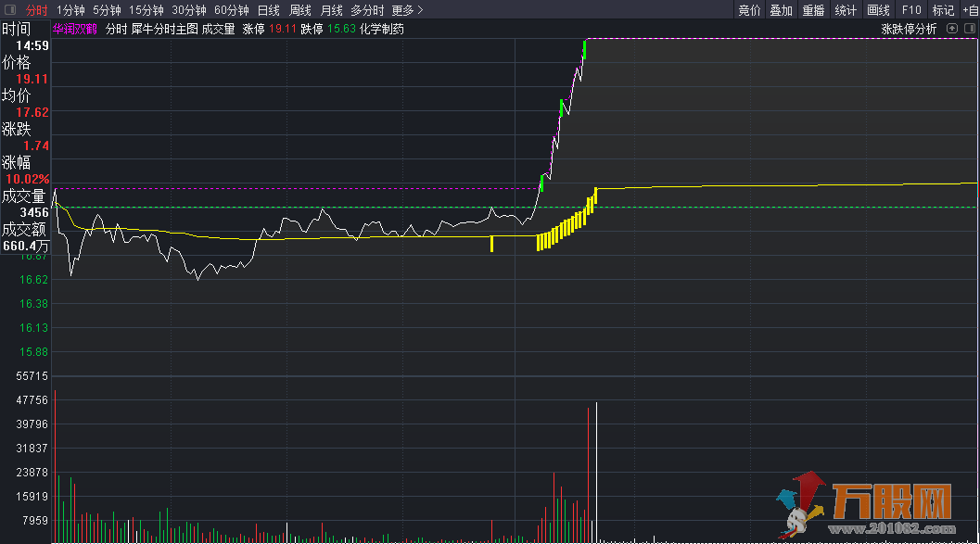Image resolution: width=980 pixels, height=544 pixels.
Task: Expand the 更多 period options
Action: click(x=407, y=10)
